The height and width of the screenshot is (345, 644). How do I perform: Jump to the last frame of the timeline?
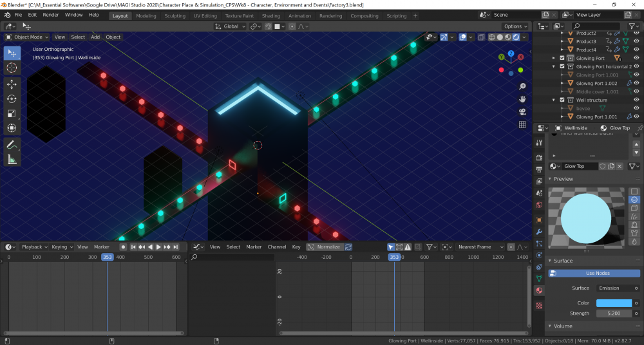[176, 247]
